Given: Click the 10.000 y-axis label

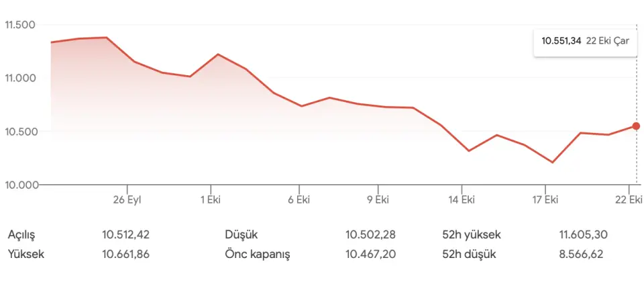Looking at the screenshot, I should tap(19, 185).
